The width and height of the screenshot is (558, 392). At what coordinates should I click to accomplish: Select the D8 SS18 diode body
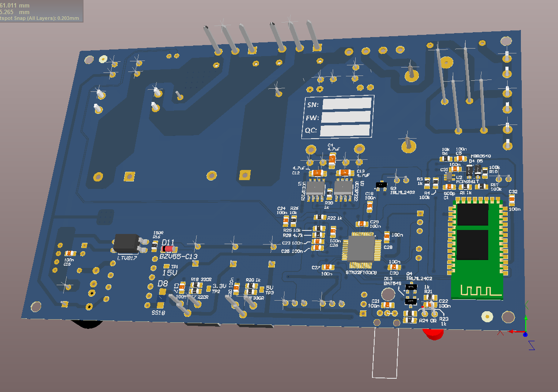[162, 301]
